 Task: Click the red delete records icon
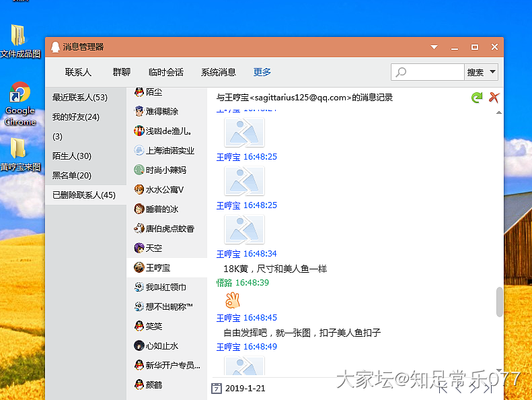494,98
